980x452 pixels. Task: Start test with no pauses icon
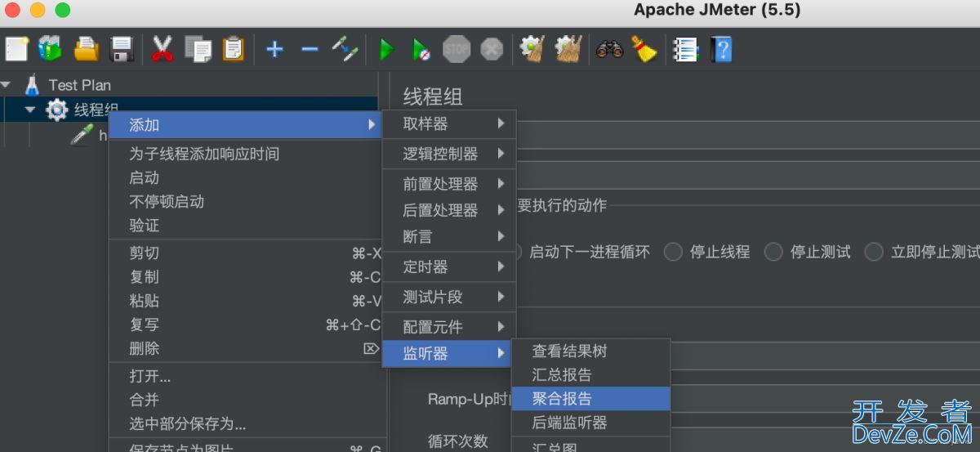[421, 50]
